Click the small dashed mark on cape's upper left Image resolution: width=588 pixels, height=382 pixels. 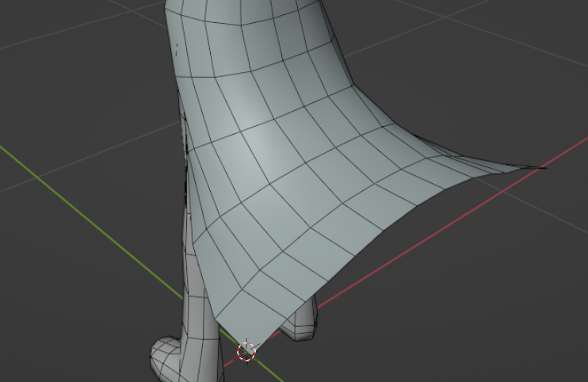click(177, 49)
